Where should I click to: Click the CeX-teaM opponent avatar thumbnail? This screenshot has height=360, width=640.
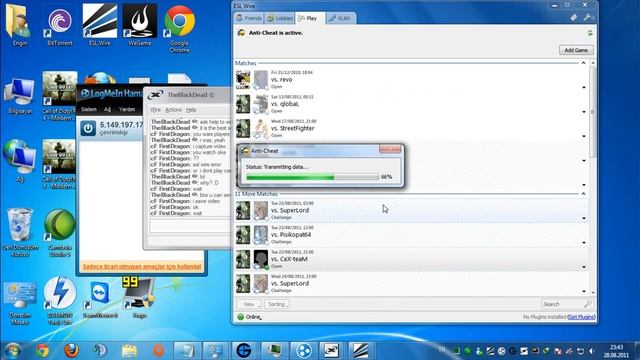click(x=260, y=259)
